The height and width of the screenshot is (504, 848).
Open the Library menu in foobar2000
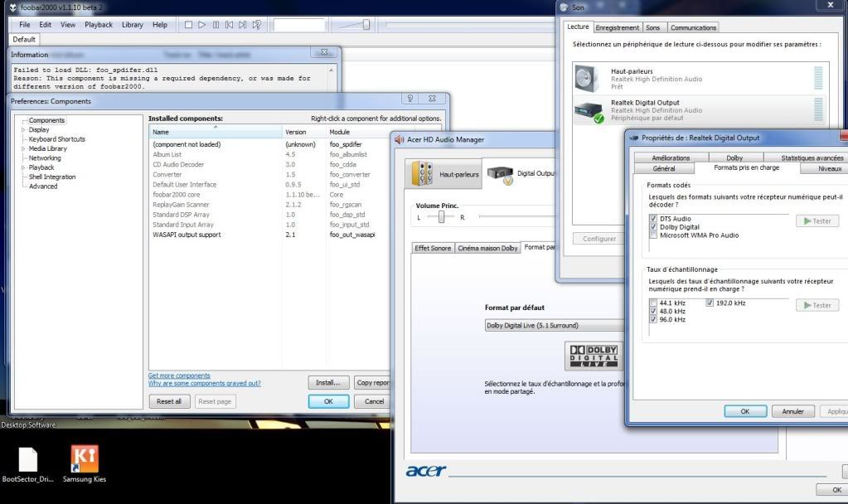click(x=133, y=25)
